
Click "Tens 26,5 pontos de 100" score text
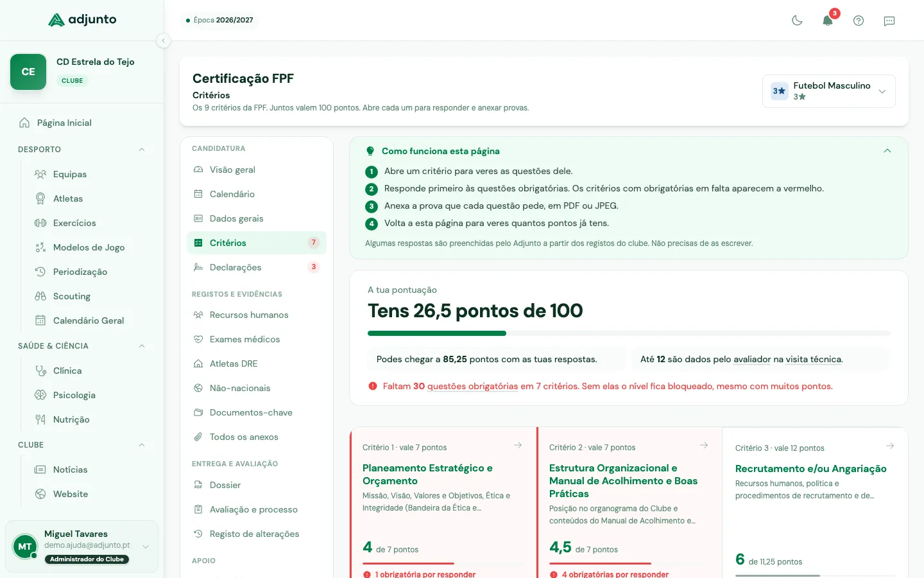[475, 311]
